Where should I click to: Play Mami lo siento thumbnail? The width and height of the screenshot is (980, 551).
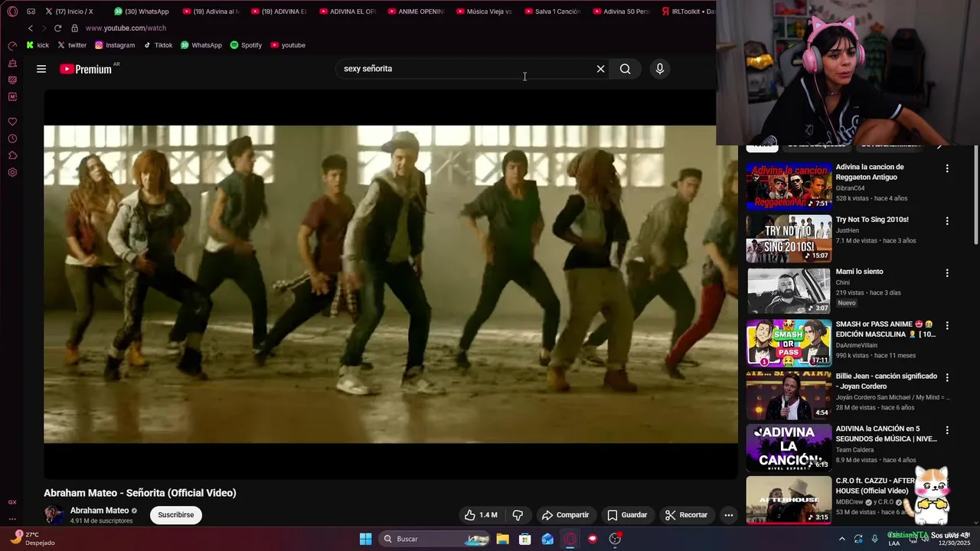(789, 291)
